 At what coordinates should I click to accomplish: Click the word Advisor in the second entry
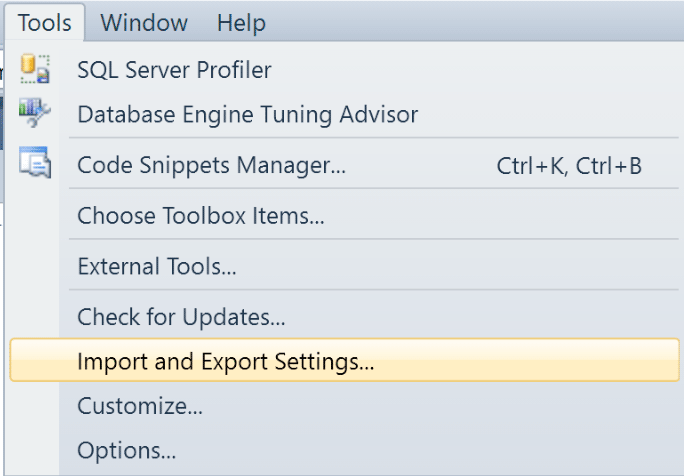coord(379,115)
